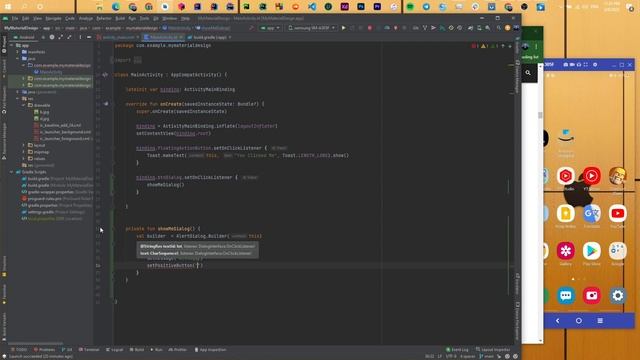Click the fullscreen icon in emulator title bar
The image size is (640, 360).
coord(586,64)
